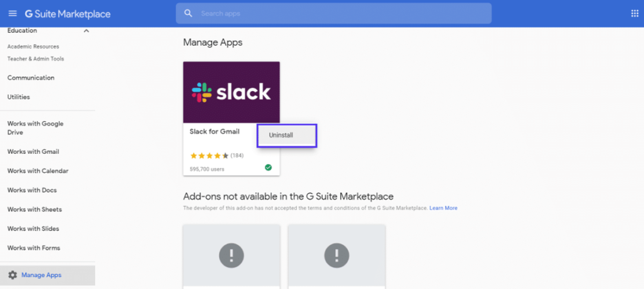
Task: Click the search magnifier icon
Action: (x=188, y=13)
